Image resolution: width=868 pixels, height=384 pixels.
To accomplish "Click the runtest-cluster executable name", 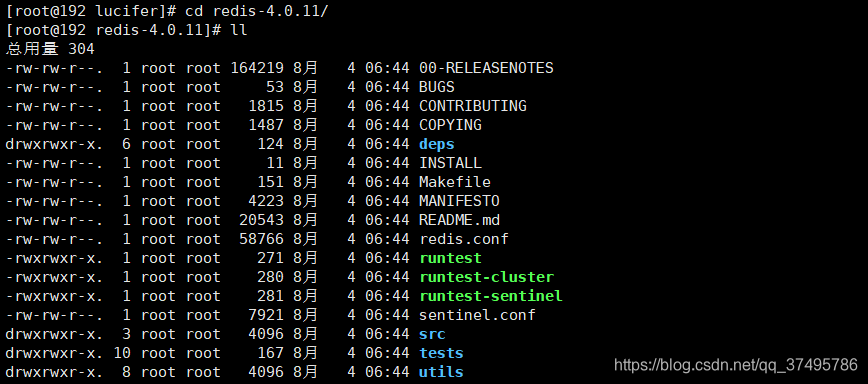I will [x=486, y=277].
